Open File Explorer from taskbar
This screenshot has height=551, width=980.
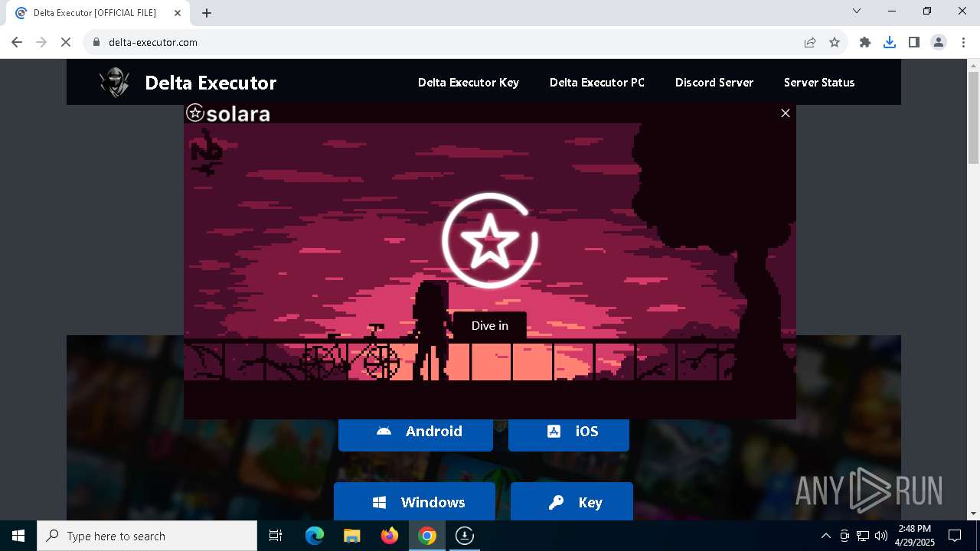click(352, 536)
